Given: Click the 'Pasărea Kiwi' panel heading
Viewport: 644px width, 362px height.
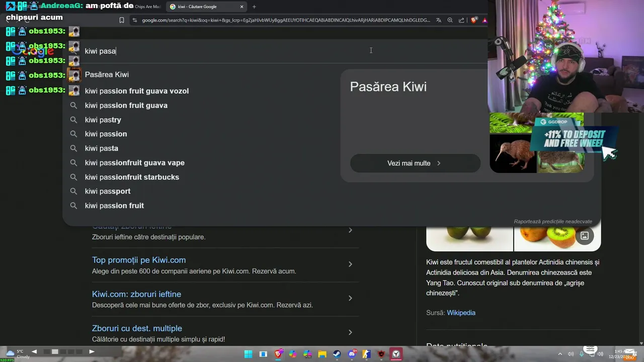Looking at the screenshot, I should click(x=388, y=86).
